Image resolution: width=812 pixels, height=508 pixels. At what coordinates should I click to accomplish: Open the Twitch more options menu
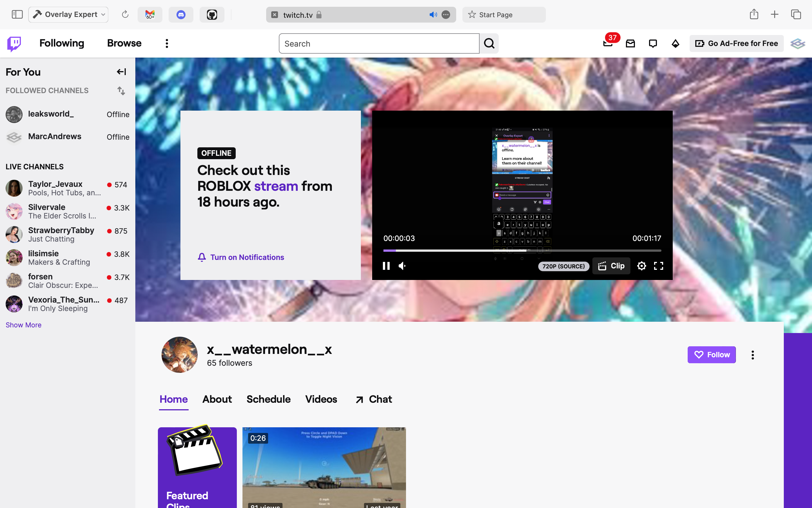167,43
